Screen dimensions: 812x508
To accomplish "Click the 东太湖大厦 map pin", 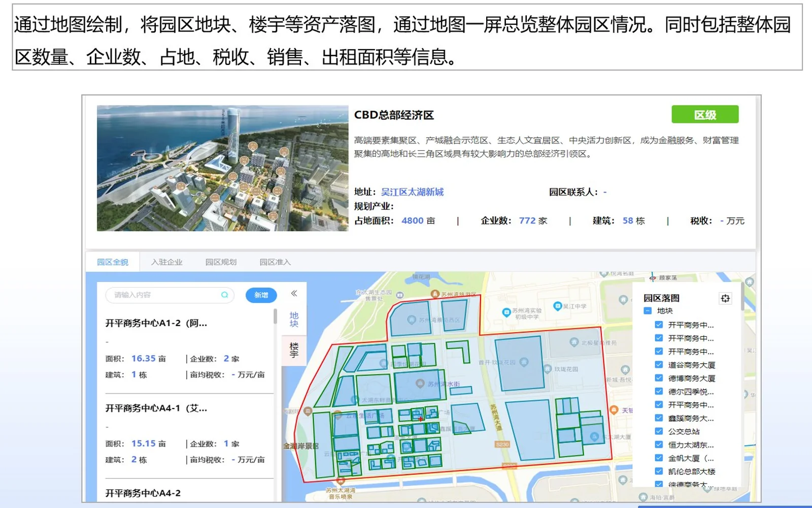I will [x=594, y=436].
